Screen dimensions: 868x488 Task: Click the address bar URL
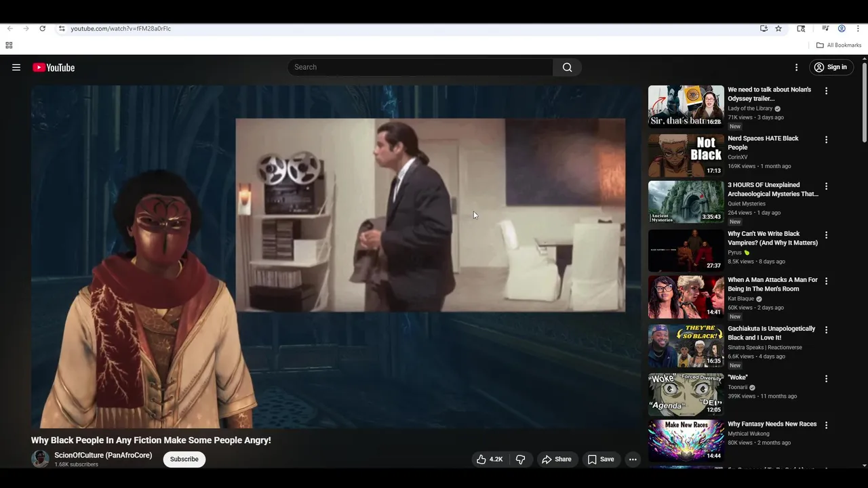121,28
